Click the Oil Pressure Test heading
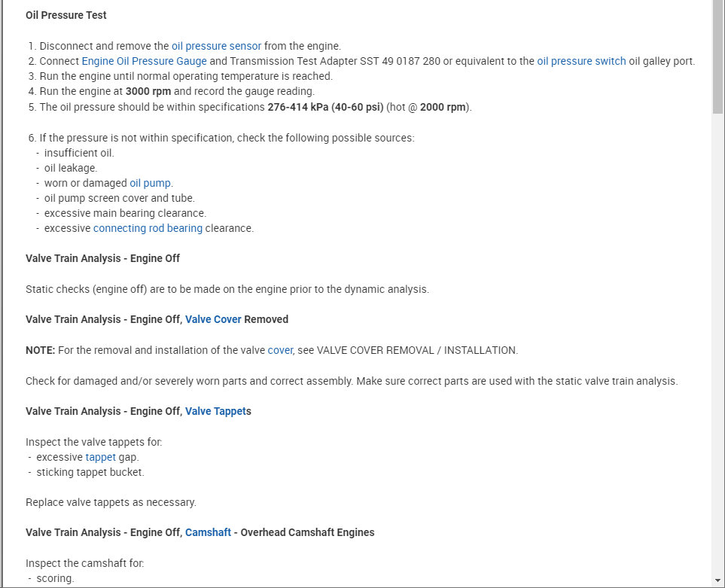Viewport: 725px width, 588px height. click(x=66, y=15)
